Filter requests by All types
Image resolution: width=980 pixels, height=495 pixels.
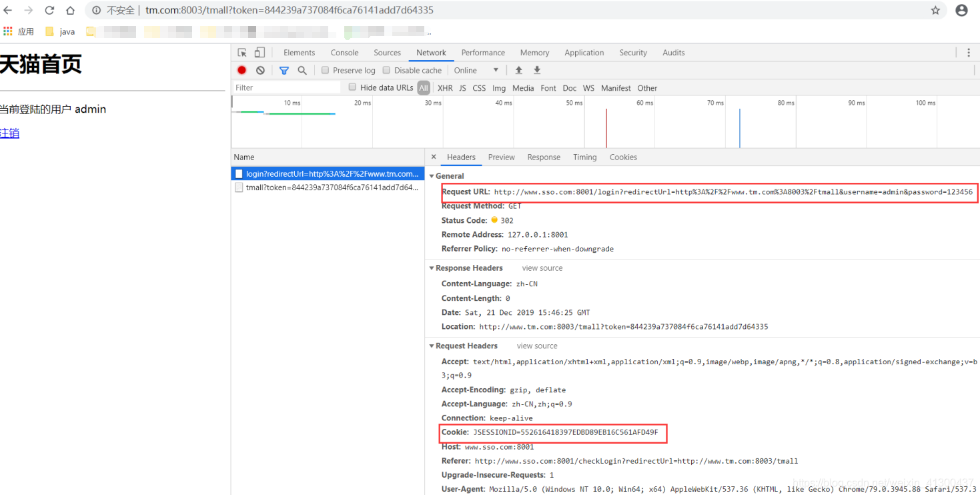[424, 88]
